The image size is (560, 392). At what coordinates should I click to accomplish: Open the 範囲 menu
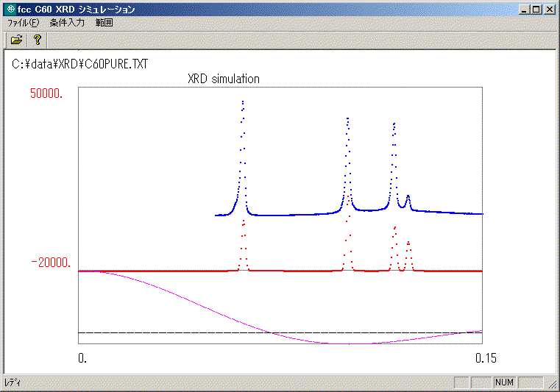(x=104, y=24)
